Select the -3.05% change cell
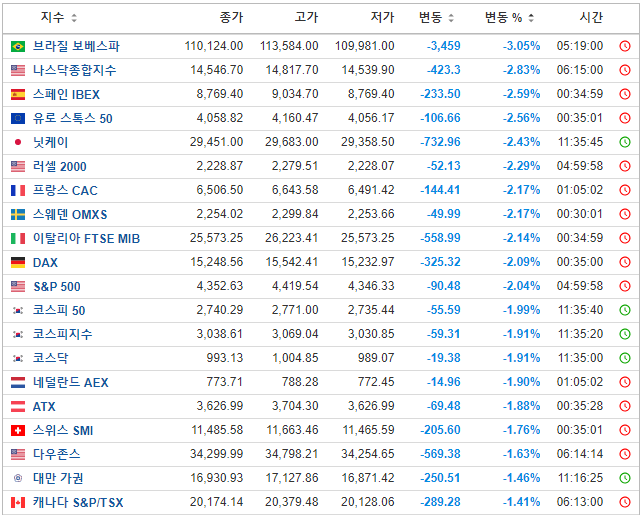This screenshot has height=515, width=642. pyautogui.click(x=522, y=46)
